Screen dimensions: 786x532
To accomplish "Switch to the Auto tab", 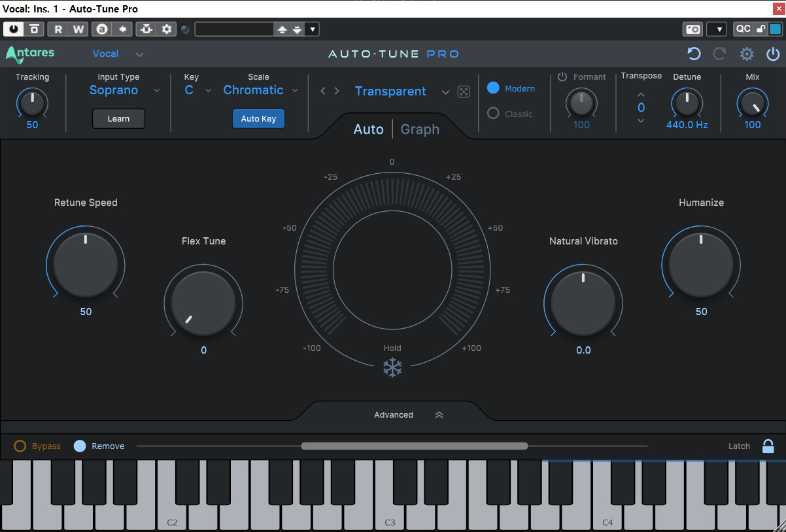I will (369, 129).
